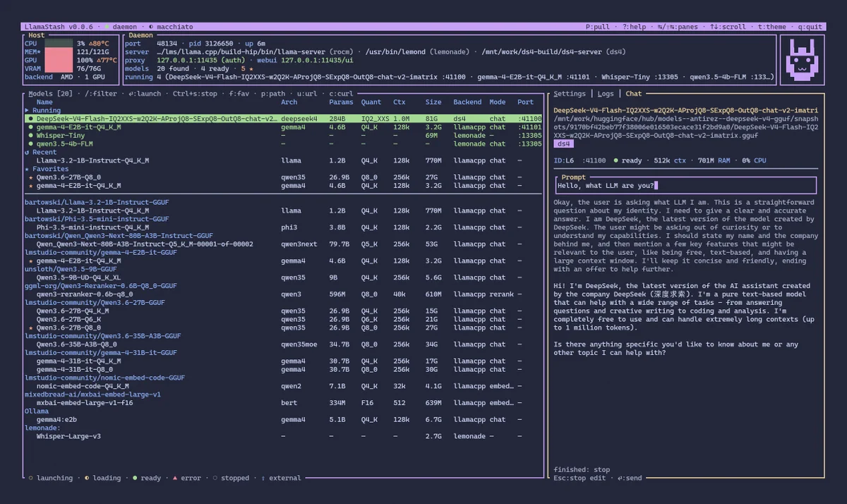Click the green status dot beside Whisper-Tiny
Viewport: 847px width, 504px height.
[31, 136]
